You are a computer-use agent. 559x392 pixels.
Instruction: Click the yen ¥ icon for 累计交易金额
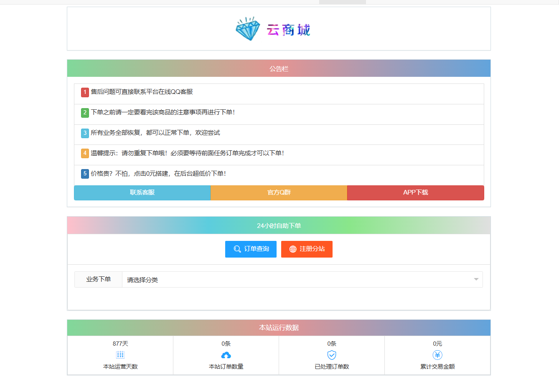point(437,355)
